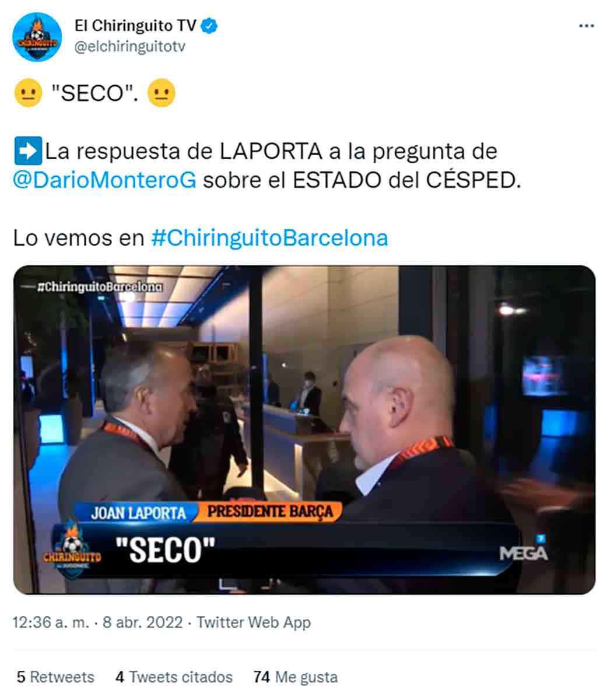Click the Chiringuito logo in video overlay
The image size is (610, 700).
click(x=71, y=549)
